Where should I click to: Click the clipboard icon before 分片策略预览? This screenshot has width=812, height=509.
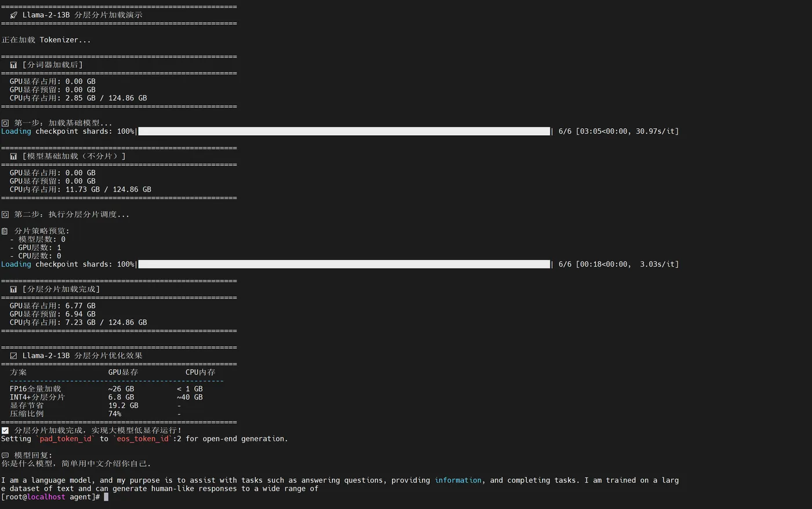click(x=5, y=231)
